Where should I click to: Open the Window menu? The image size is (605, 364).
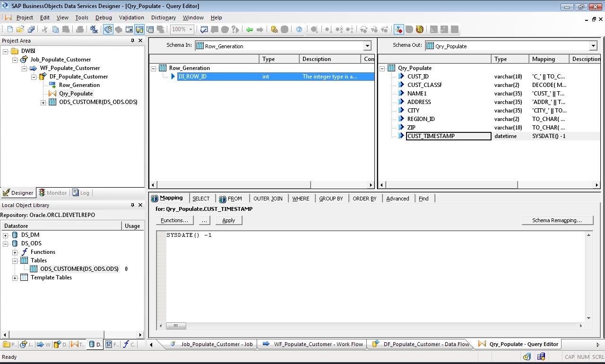pyautogui.click(x=193, y=17)
